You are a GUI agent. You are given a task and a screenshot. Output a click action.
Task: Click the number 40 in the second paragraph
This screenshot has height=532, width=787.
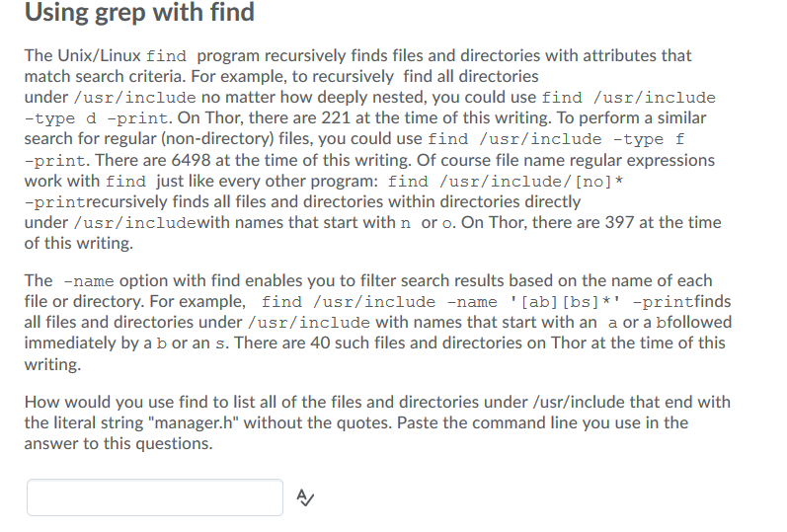click(x=320, y=342)
